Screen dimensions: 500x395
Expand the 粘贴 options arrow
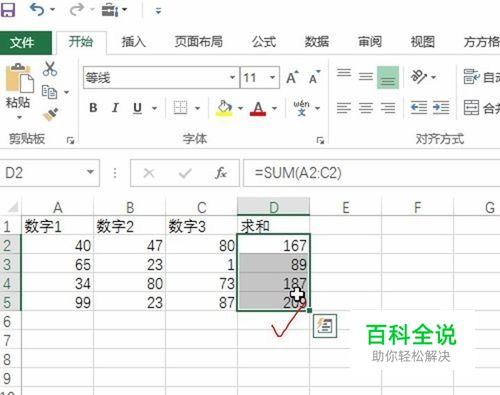(x=19, y=117)
